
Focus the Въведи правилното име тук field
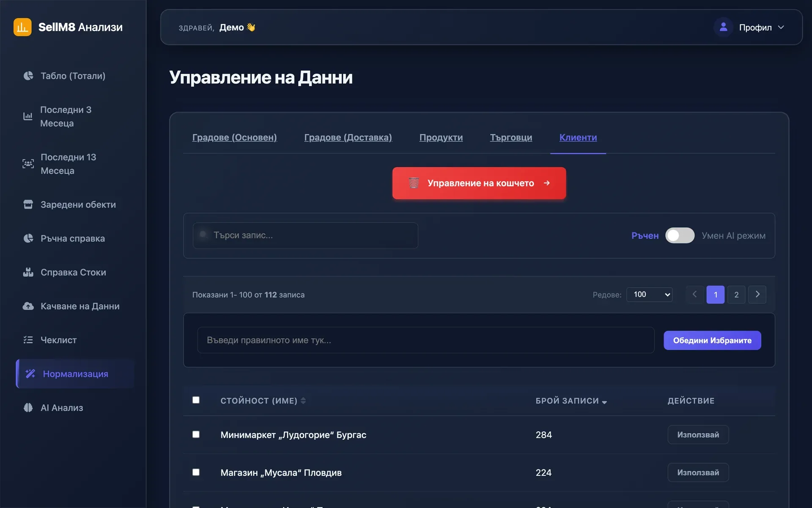click(x=425, y=340)
